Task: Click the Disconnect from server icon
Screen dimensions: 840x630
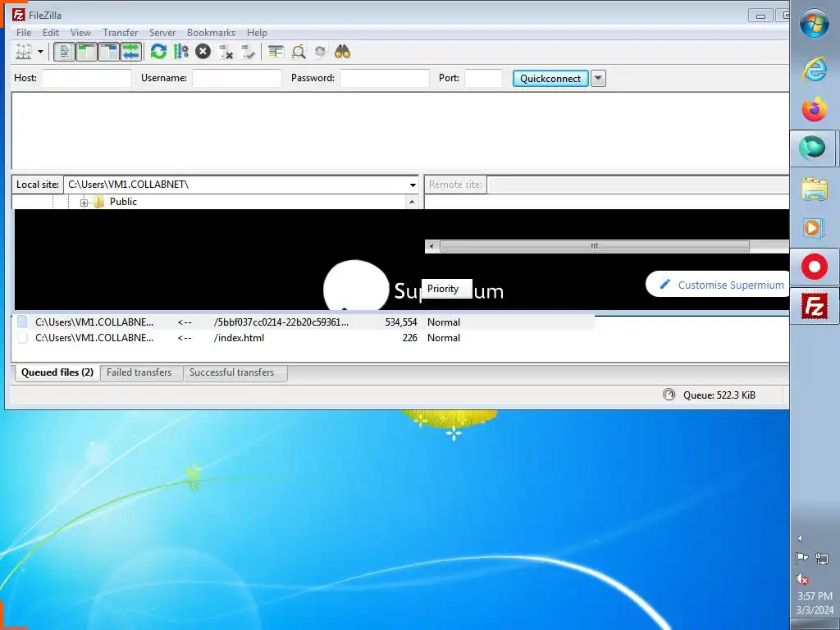Action: coord(226,52)
